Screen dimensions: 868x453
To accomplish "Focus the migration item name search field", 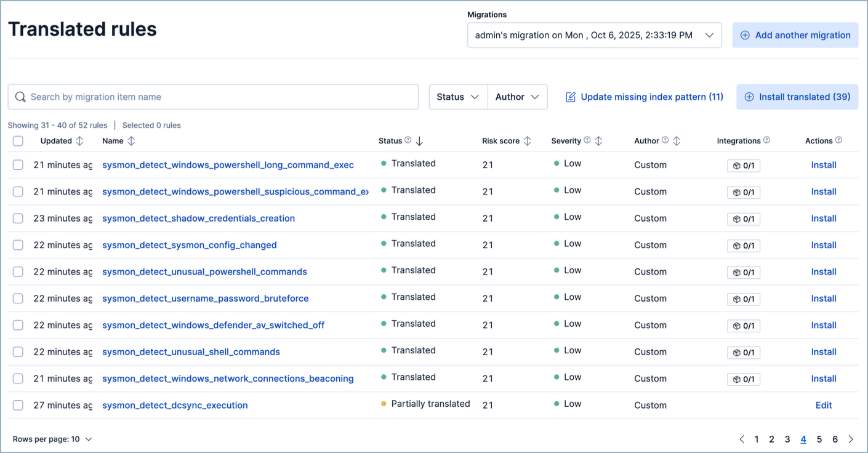I will [213, 97].
